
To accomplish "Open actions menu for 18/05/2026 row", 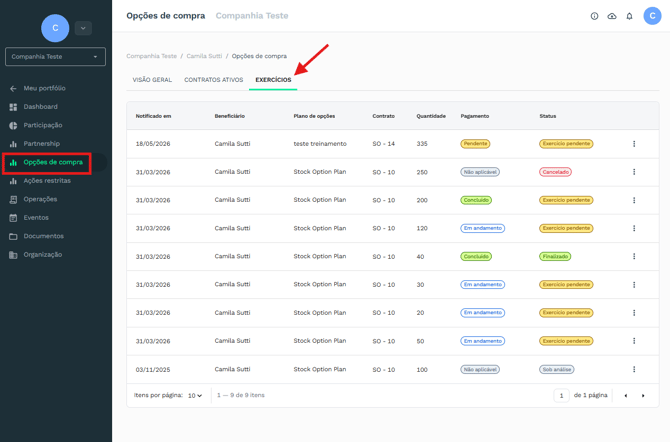I will [634, 144].
